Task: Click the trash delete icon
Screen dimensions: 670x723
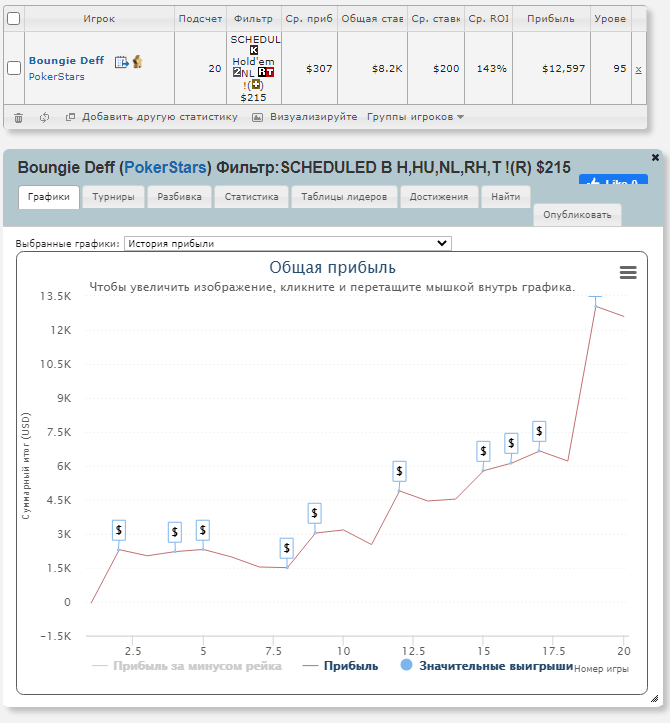Action: (18, 118)
